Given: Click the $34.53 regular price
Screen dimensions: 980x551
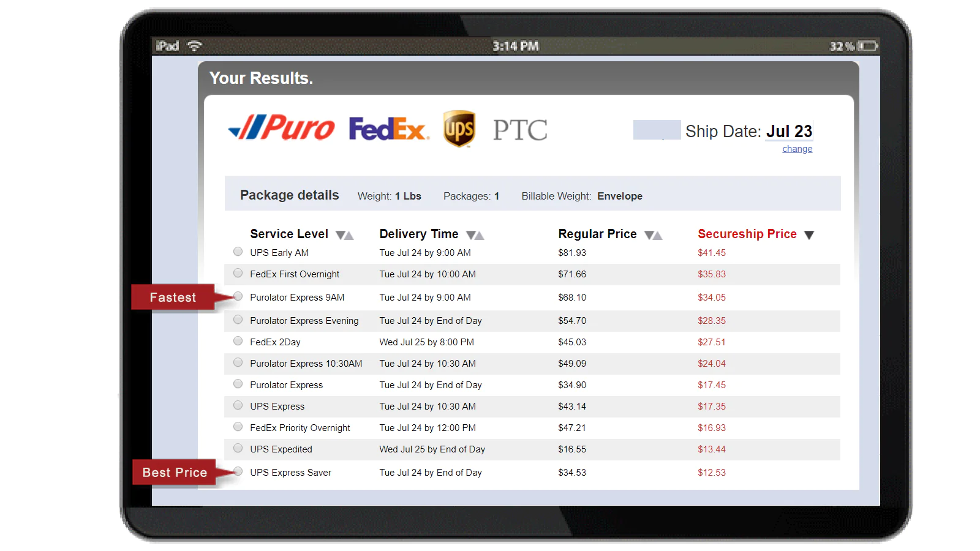Looking at the screenshot, I should click(572, 473).
